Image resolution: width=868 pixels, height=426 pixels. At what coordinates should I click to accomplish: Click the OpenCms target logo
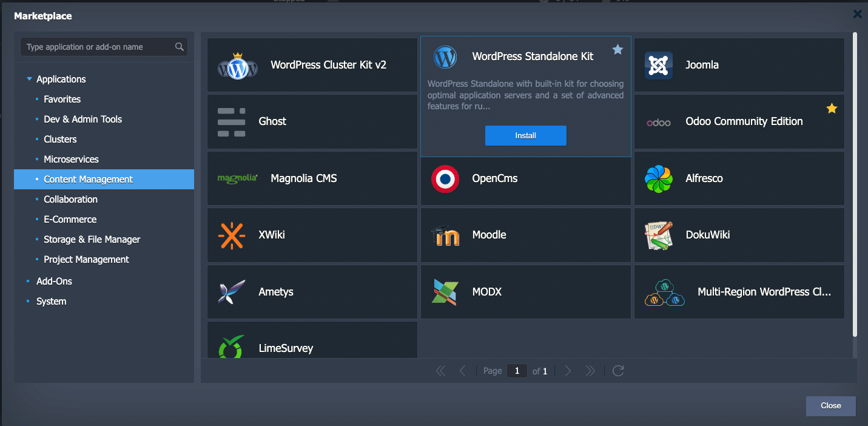click(445, 178)
